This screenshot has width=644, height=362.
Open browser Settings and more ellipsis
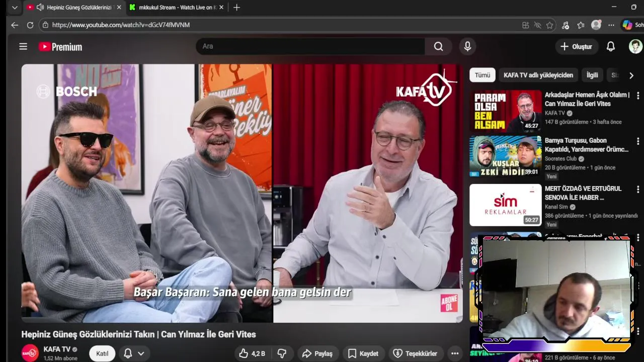click(x=611, y=25)
